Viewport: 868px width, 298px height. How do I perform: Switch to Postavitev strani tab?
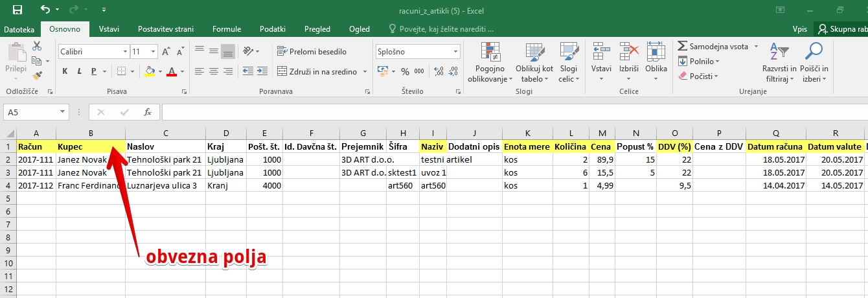(x=166, y=29)
